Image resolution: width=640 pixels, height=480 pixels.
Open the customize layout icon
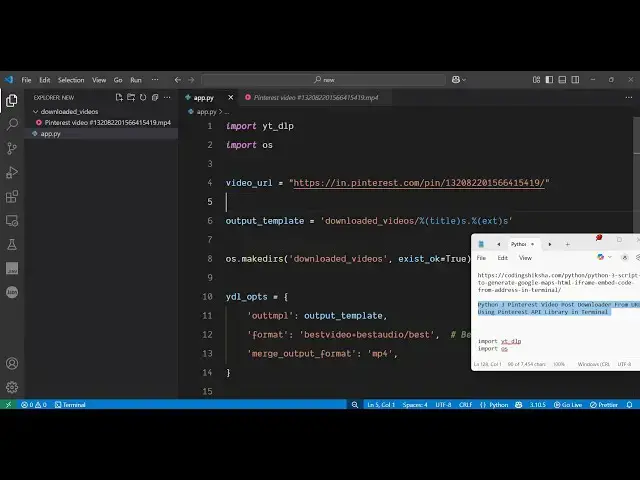click(536, 80)
